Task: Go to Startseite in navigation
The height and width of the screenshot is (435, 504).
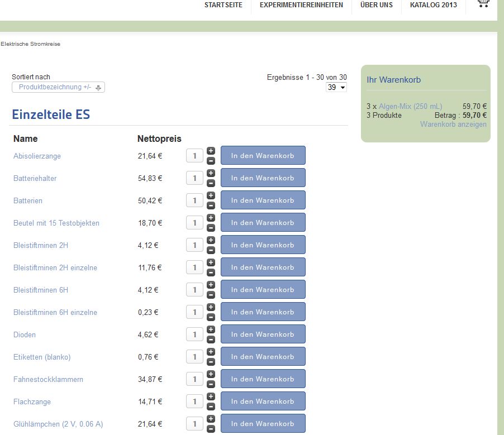Action: click(223, 5)
